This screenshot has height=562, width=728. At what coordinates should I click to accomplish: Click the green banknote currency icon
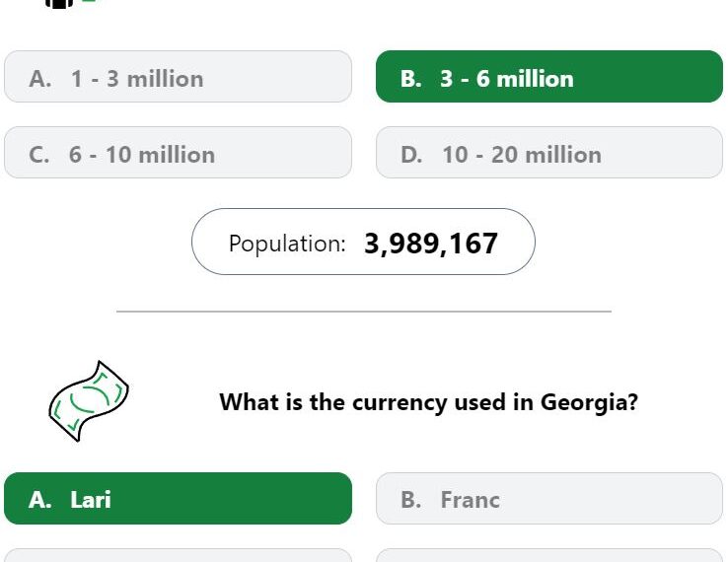(89, 401)
